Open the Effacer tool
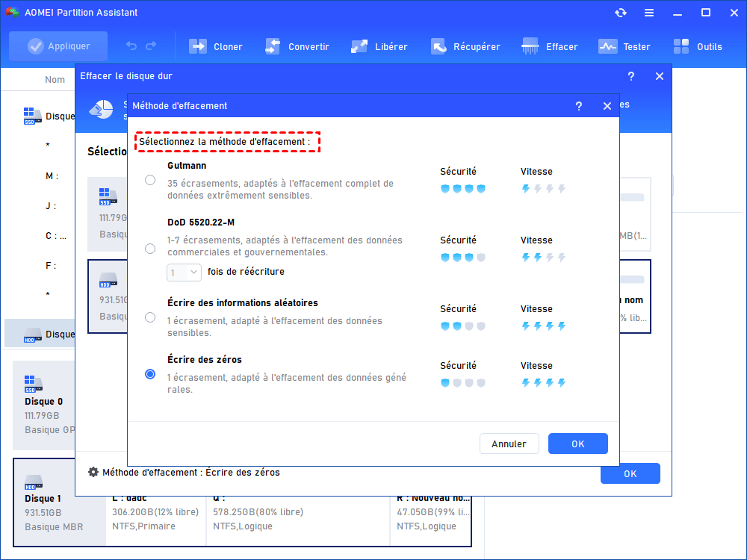Viewport: 747px width, 560px height. (x=549, y=46)
